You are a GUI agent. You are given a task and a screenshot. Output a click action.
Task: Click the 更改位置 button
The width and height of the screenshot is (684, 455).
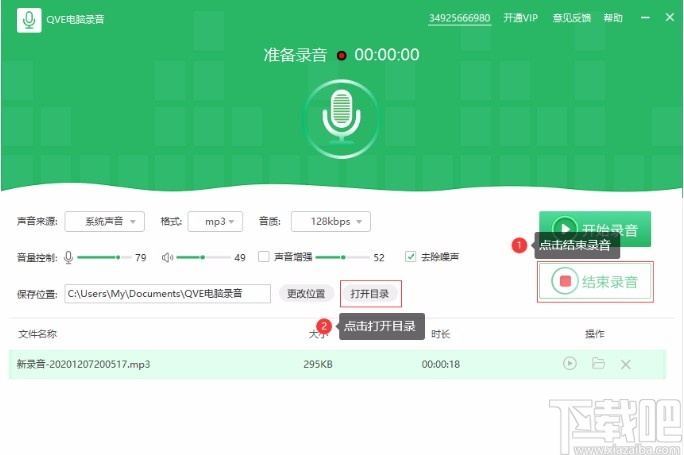point(306,294)
